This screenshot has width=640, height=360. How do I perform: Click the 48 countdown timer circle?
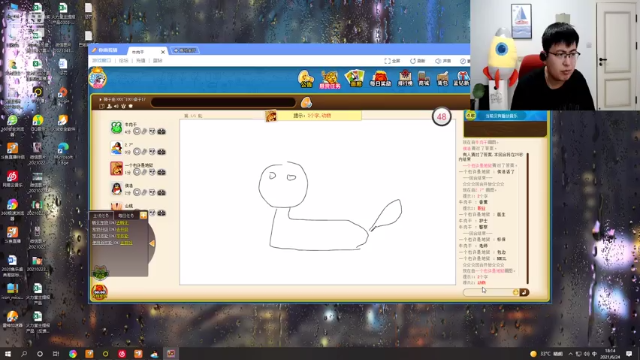[x=442, y=117]
